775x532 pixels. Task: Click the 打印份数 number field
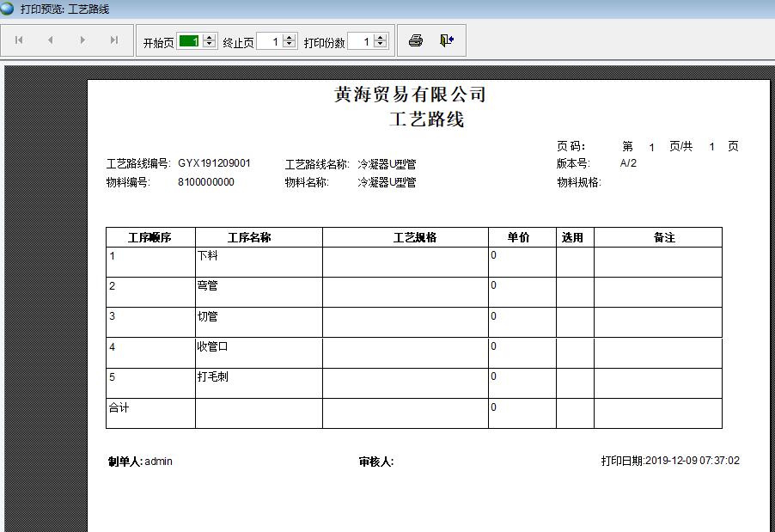click(x=360, y=41)
